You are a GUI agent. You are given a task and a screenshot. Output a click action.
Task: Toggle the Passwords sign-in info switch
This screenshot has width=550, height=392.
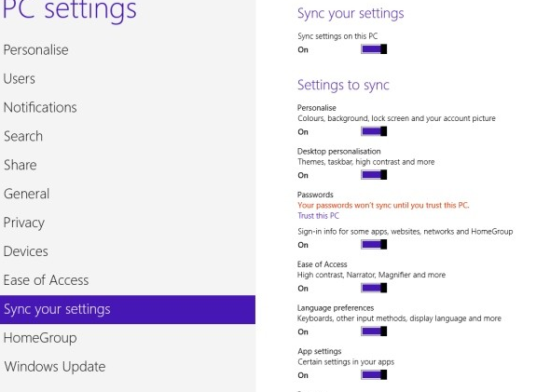point(374,245)
